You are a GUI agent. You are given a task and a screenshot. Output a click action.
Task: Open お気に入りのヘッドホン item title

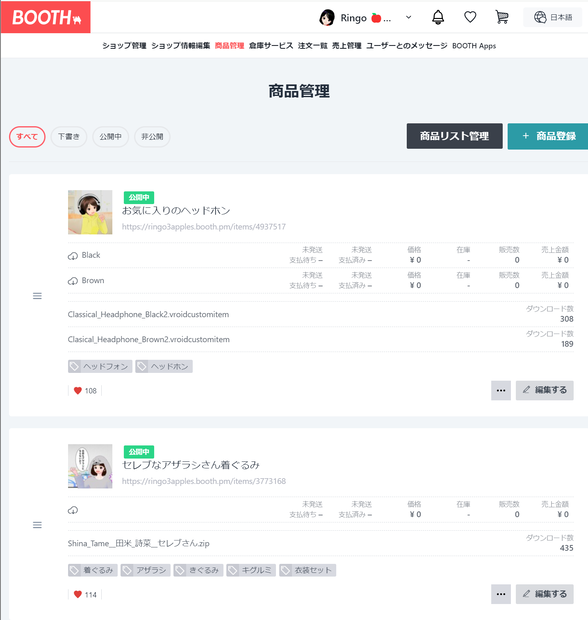click(176, 211)
